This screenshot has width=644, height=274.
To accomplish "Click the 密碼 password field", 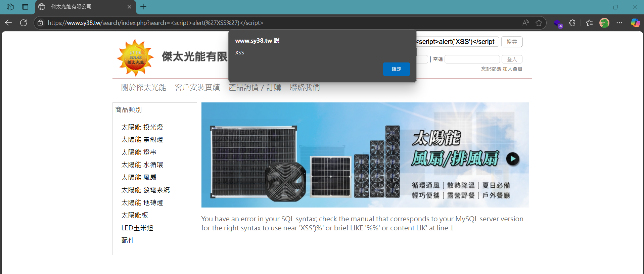I will pos(472,59).
